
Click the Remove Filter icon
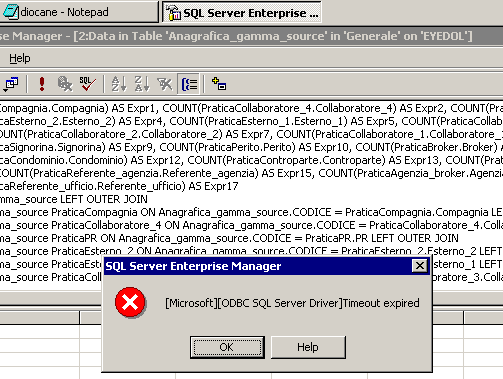165,84
